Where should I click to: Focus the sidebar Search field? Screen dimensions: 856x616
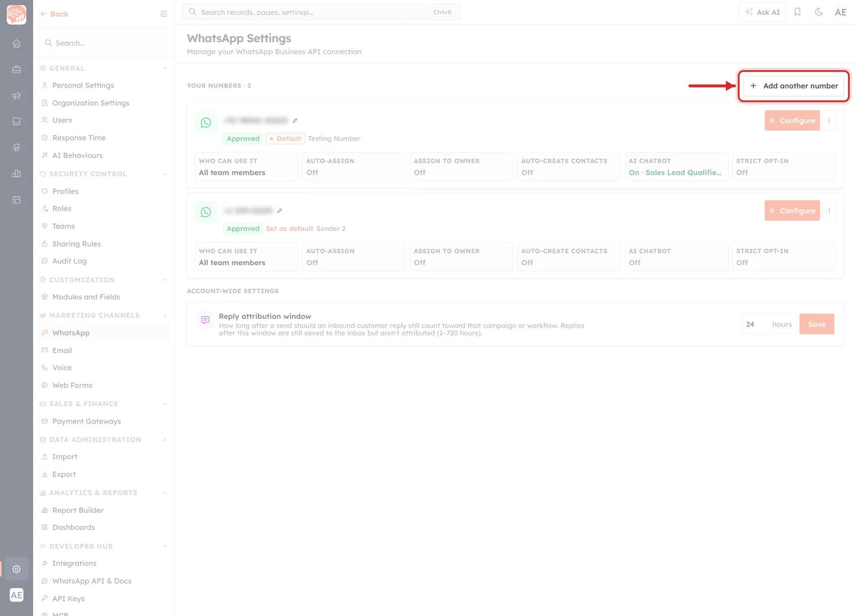pos(104,43)
